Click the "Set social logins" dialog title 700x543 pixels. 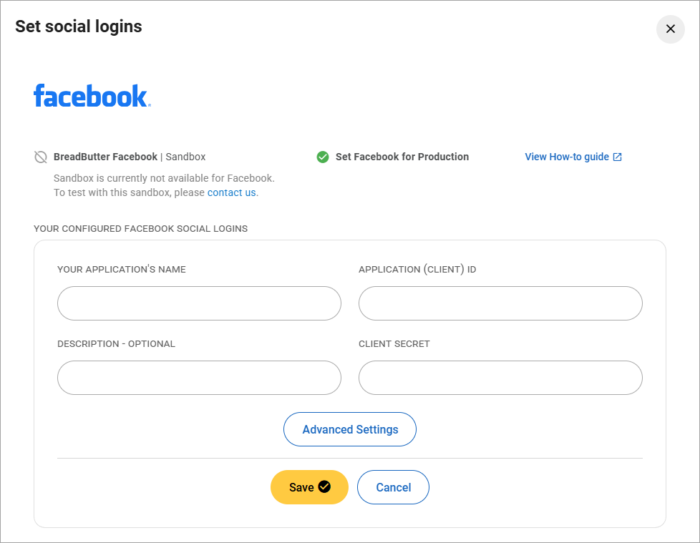78,27
